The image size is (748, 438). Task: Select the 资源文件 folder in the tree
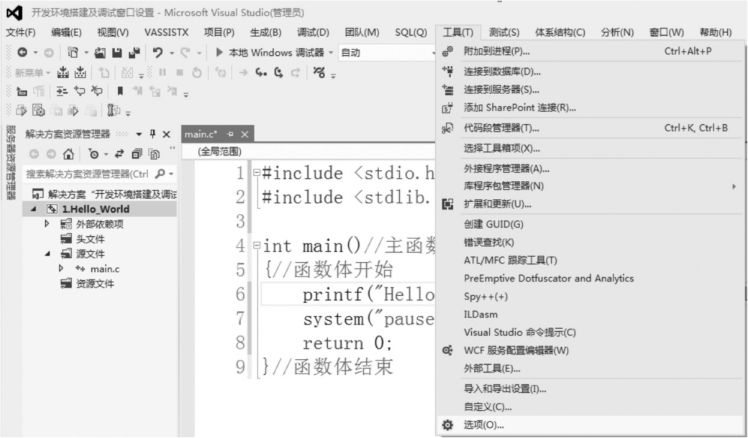[94, 283]
